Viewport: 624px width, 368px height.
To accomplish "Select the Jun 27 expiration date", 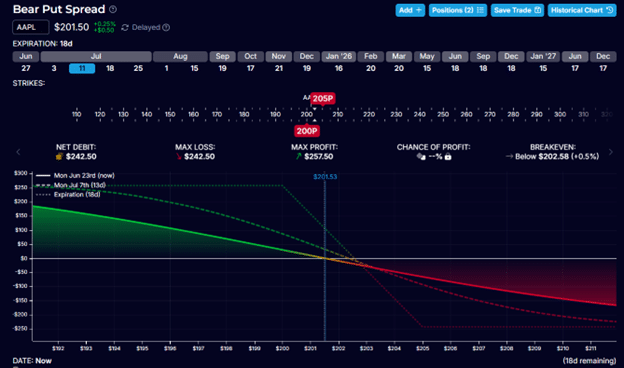I will click(26, 68).
